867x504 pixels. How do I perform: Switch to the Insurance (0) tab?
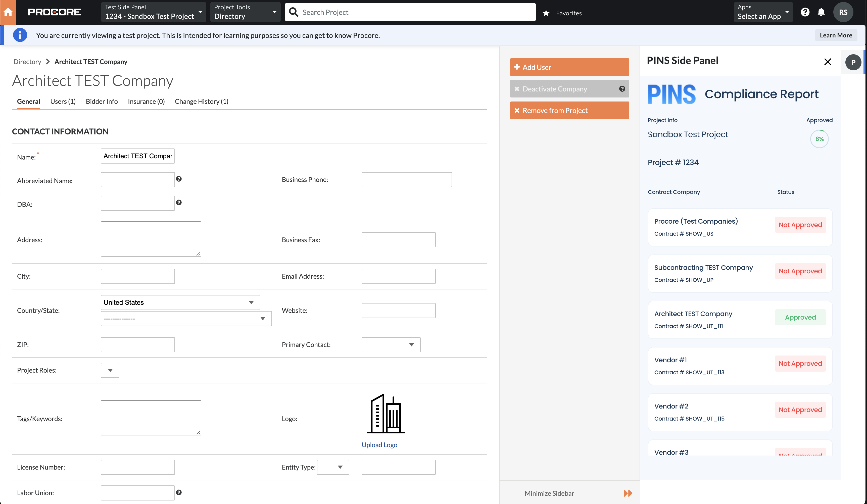coord(146,102)
